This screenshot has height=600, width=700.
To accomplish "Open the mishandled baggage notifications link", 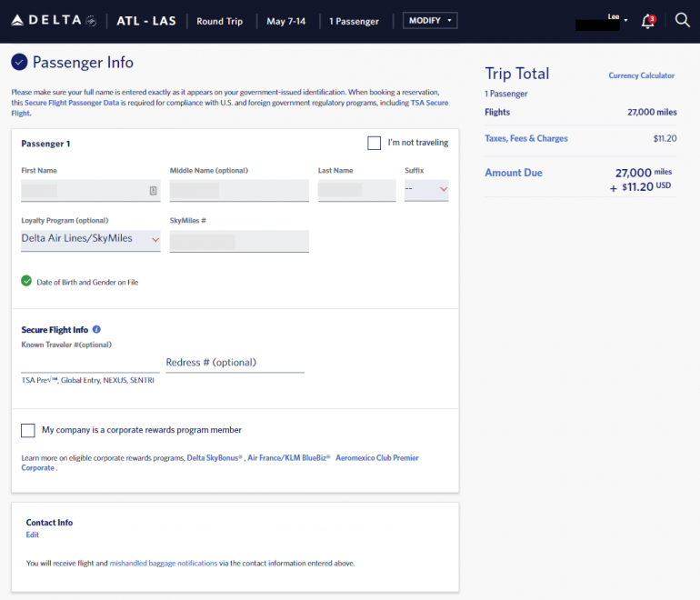I will 163,564.
